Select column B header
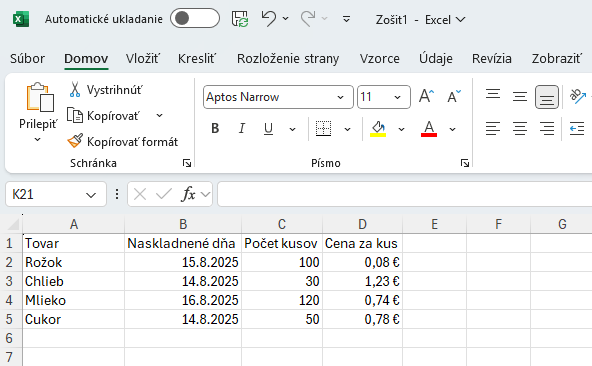Screen dimensions: 592x366 (183, 224)
